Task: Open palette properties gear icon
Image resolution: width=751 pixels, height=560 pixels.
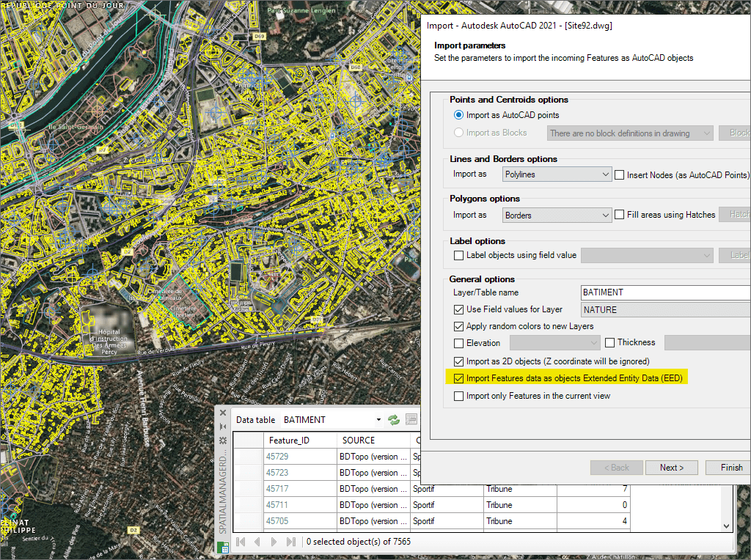Action: point(223,441)
